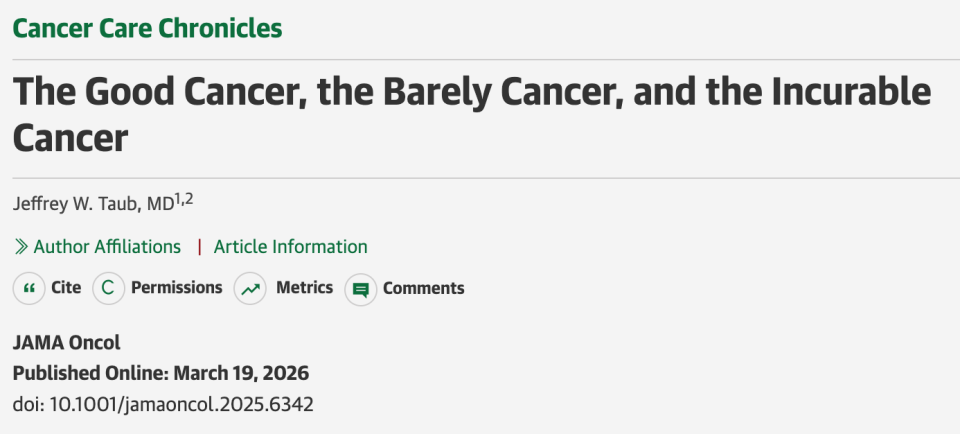The height and width of the screenshot is (434, 960).
Task: Click the Permissions text label
Action: point(176,288)
